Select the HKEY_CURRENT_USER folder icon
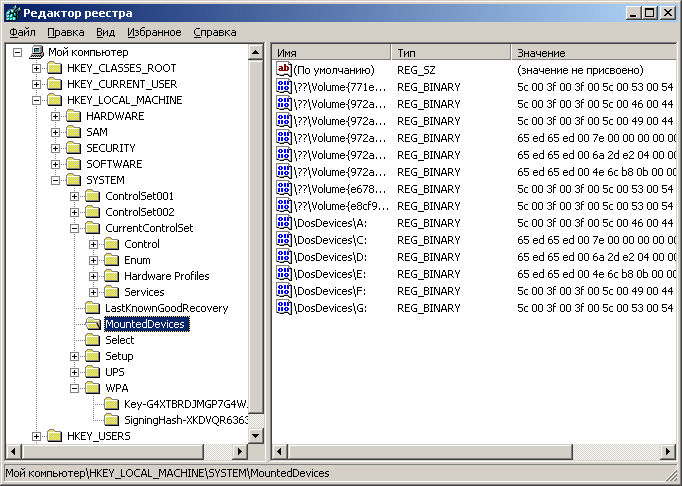682x486 pixels. point(55,84)
